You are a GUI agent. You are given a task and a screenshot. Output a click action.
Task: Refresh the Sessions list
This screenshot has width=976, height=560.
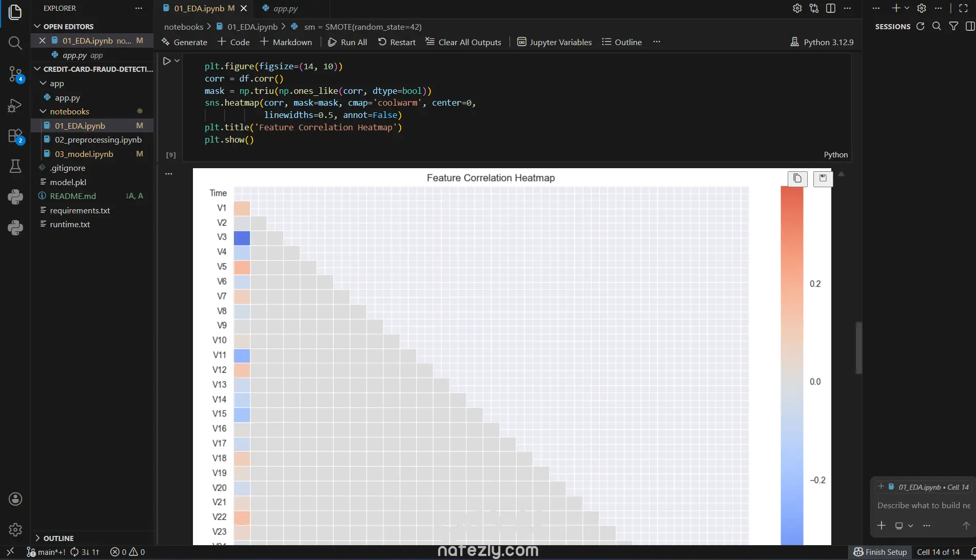[x=920, y=26]
